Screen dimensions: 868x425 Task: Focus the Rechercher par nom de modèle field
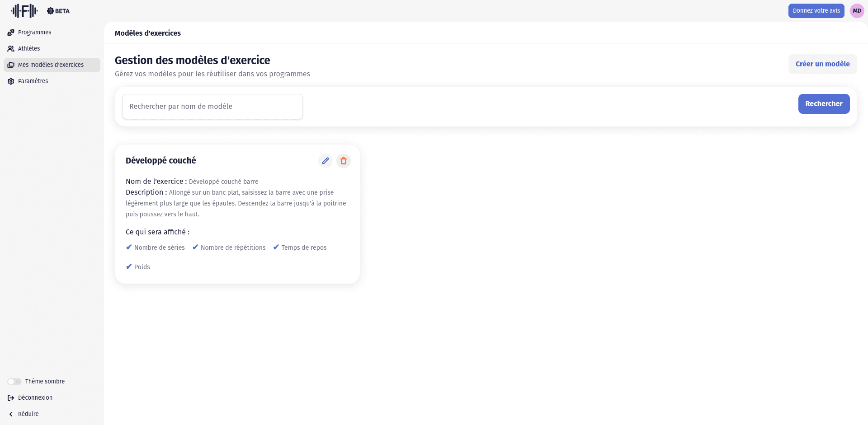[212, 107]
